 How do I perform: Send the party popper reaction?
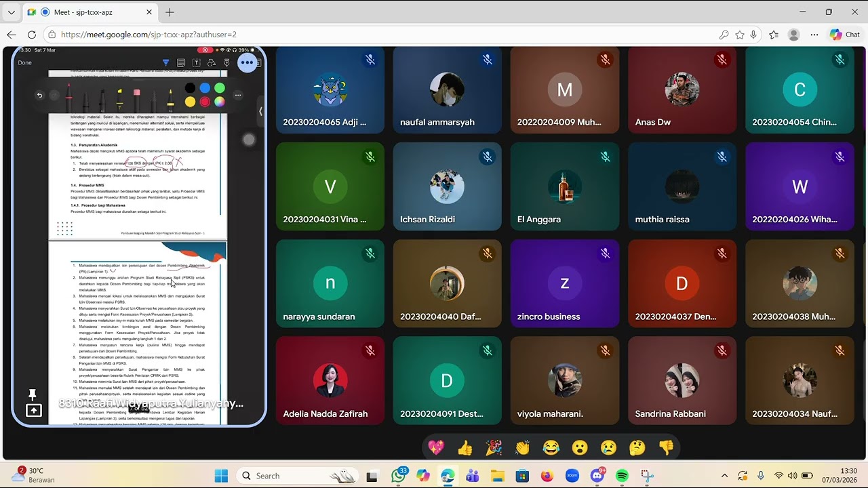point(494,447)
